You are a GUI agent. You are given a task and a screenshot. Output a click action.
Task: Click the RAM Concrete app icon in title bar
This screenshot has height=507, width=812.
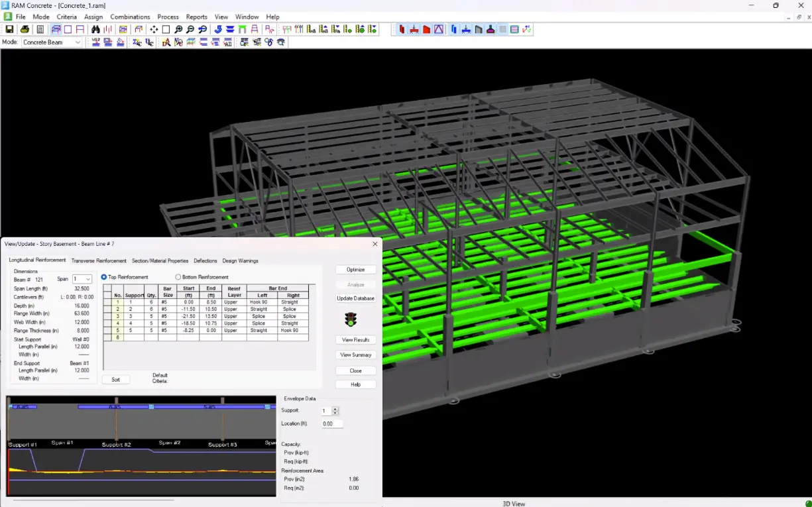click(5, 5)
